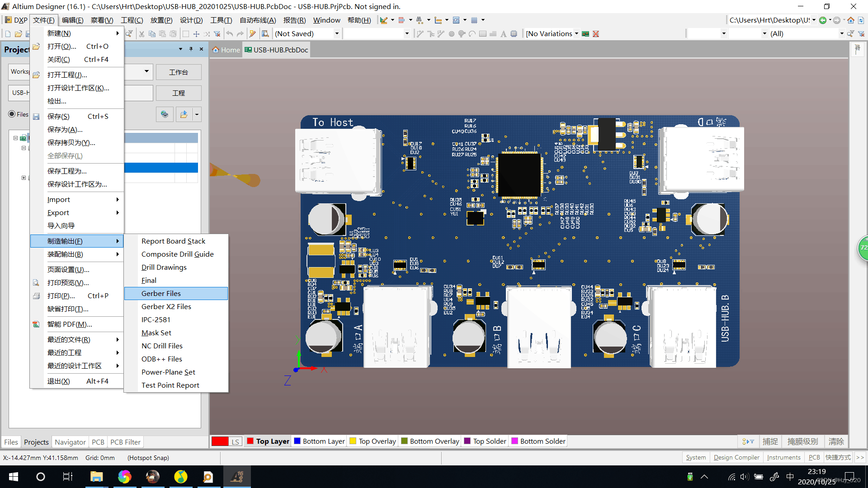Open the 装配输出(B) submenu
This screenshot has width=868, height=488.
(x=77, y=254)
